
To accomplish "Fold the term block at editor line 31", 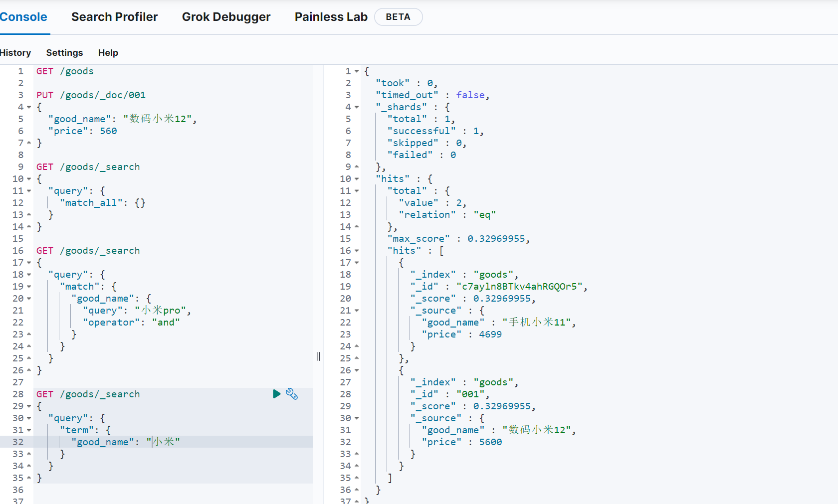I will point(29,430).
